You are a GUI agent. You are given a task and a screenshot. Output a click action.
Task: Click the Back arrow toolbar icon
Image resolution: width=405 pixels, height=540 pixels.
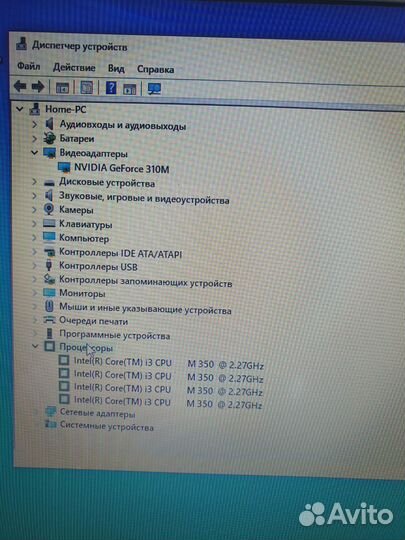(x=20, y=86)
